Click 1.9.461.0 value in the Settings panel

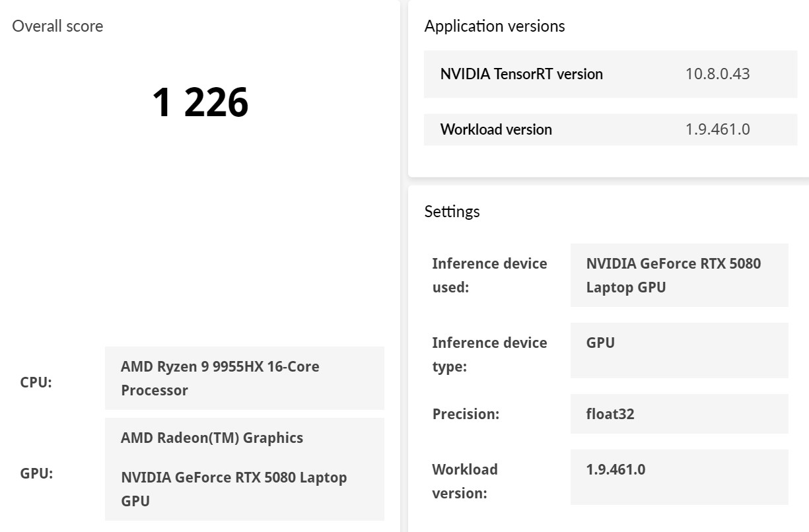pyautogui.click(x=616, y=469)
